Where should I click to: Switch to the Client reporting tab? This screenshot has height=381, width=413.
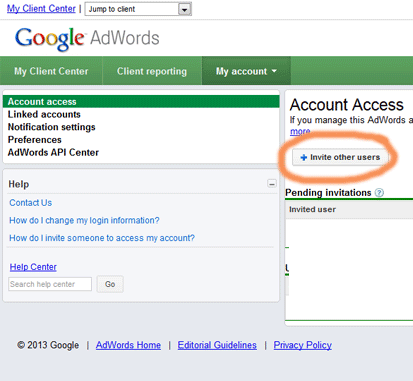152,71
